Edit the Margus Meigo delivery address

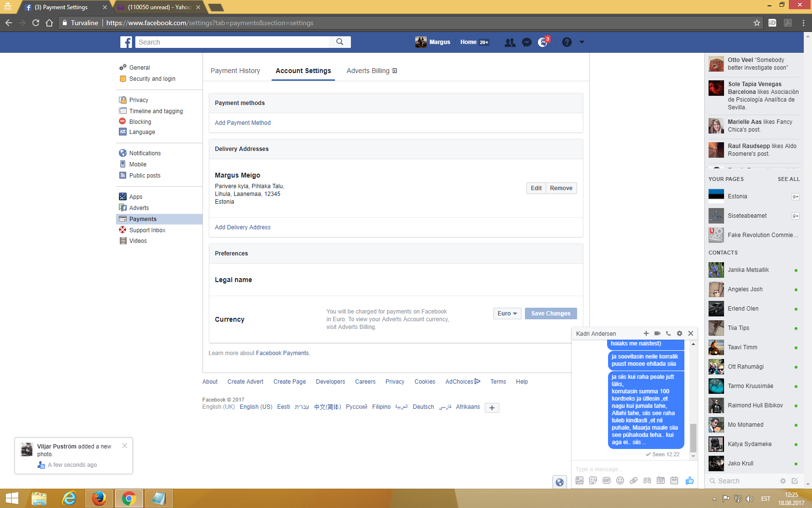coord(536,188)
